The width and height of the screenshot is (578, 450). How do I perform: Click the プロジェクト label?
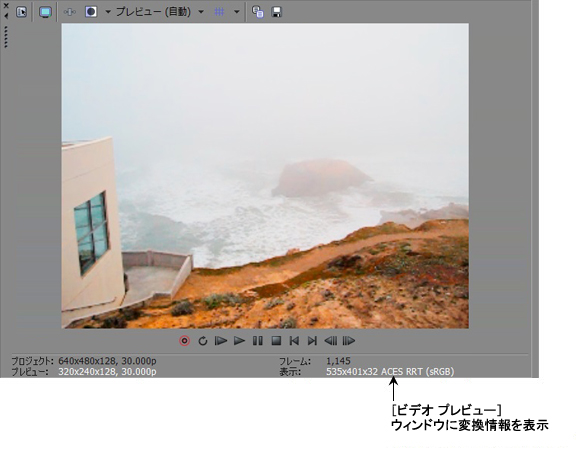32,361
